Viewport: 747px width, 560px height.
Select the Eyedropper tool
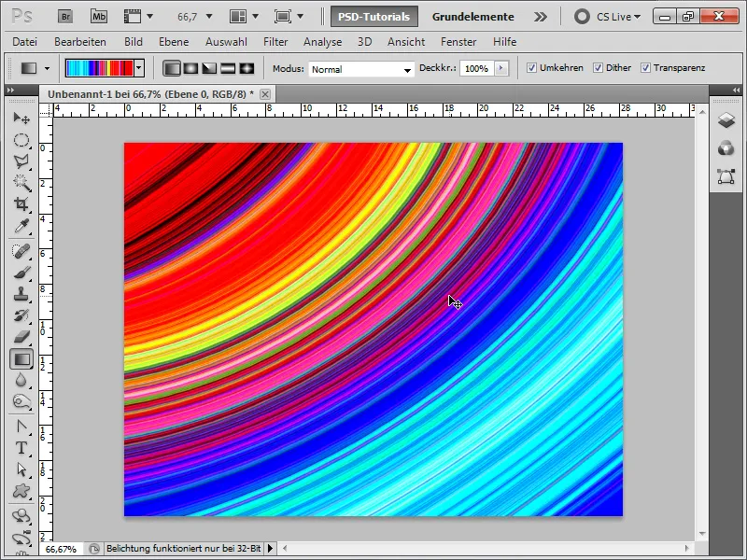click(x=21, y=226)
